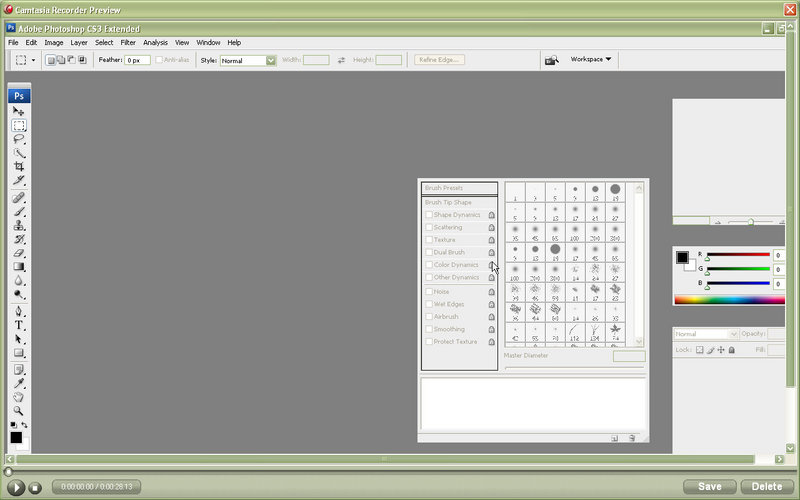Click the Delete button
Image resolution: width=800 pixels, height=500 pixels.
[x=766, y=486]
